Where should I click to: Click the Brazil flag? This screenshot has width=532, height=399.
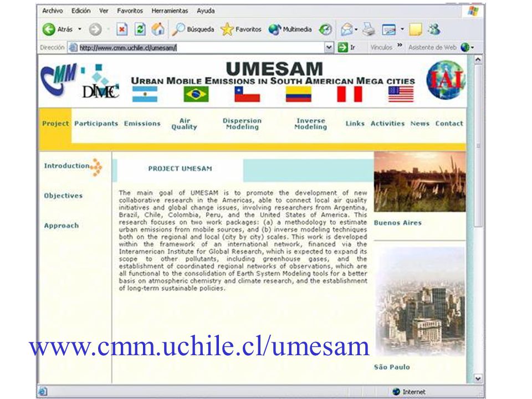click(196, 94)
